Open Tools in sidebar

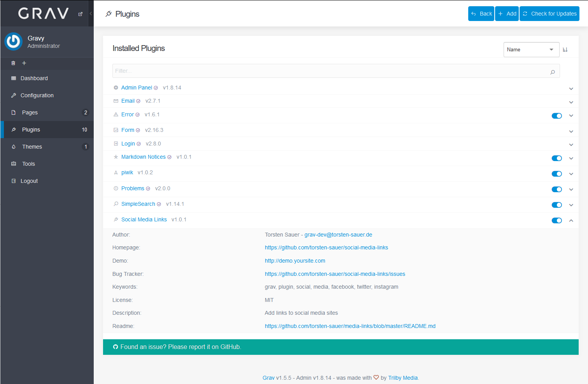[x=47, y=164]
